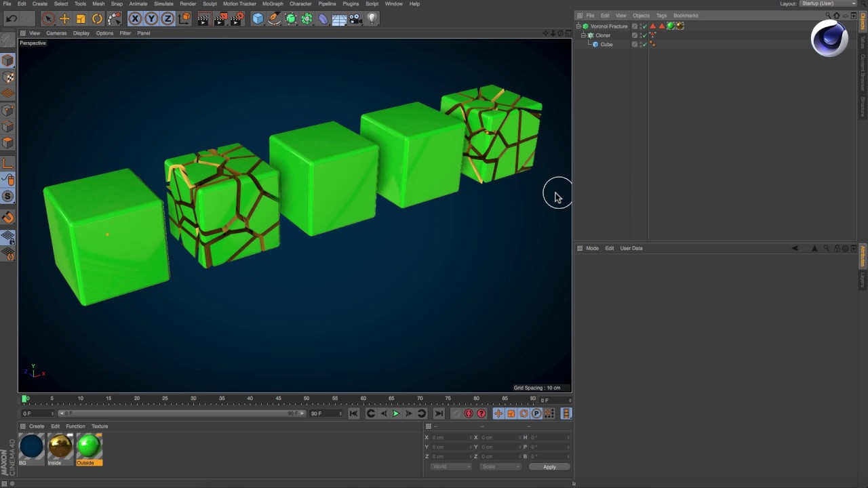Click Render View clapperboard icon
This screenshot has width=868, height=488.
tap(203, 19)
